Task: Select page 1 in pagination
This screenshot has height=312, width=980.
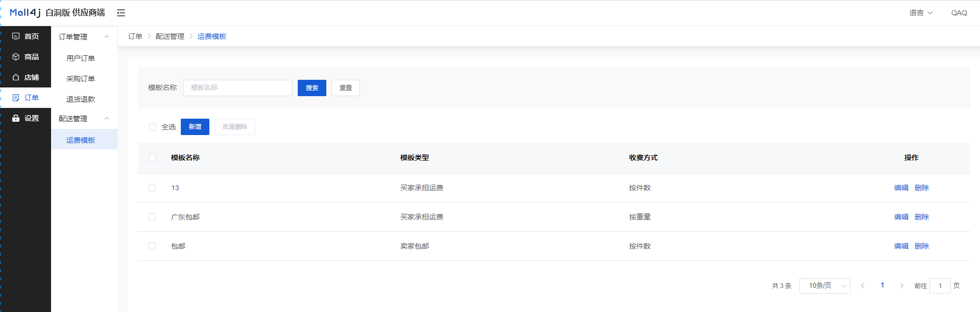Action: 882,285
